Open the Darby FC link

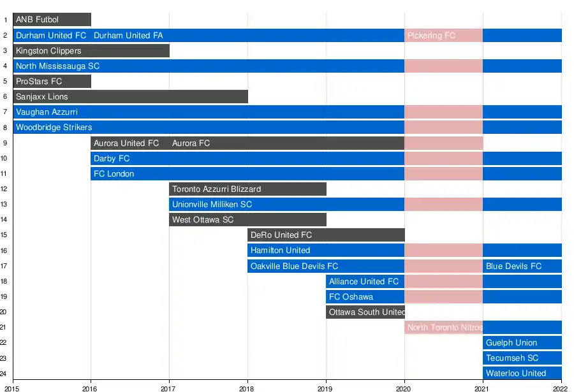tap(112, 158)
